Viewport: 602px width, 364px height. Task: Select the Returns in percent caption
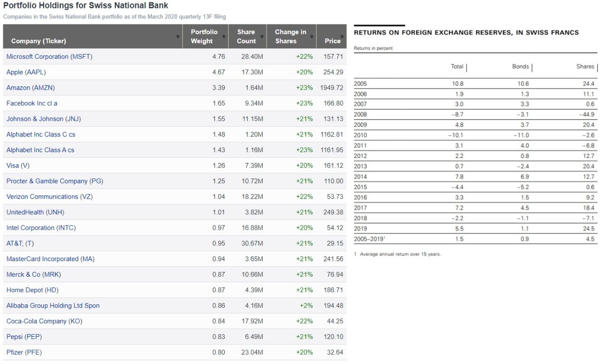click(x=373, y=48)
